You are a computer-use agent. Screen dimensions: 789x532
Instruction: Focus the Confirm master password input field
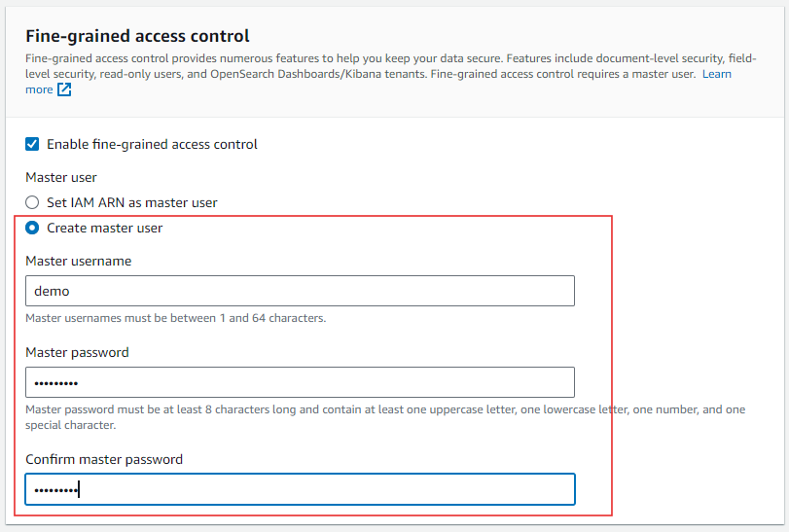coord(300,489)
